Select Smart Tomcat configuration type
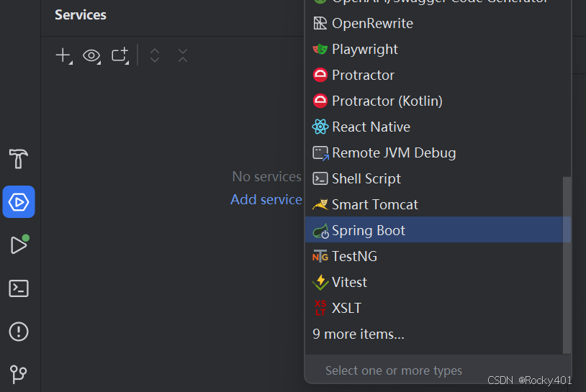Image resolution: width=586 pixels, height=392 pixels. click(x=374, y=204)
